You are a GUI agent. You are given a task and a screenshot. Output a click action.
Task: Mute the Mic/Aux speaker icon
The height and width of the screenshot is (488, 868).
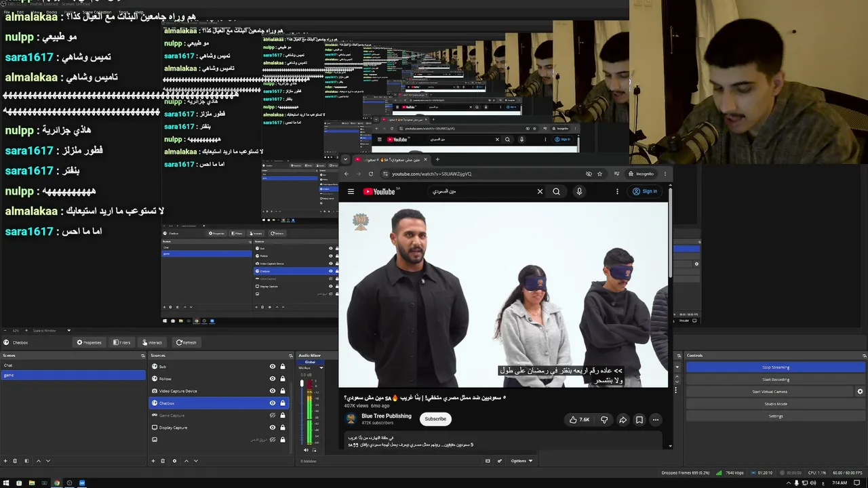click(306, 449)
